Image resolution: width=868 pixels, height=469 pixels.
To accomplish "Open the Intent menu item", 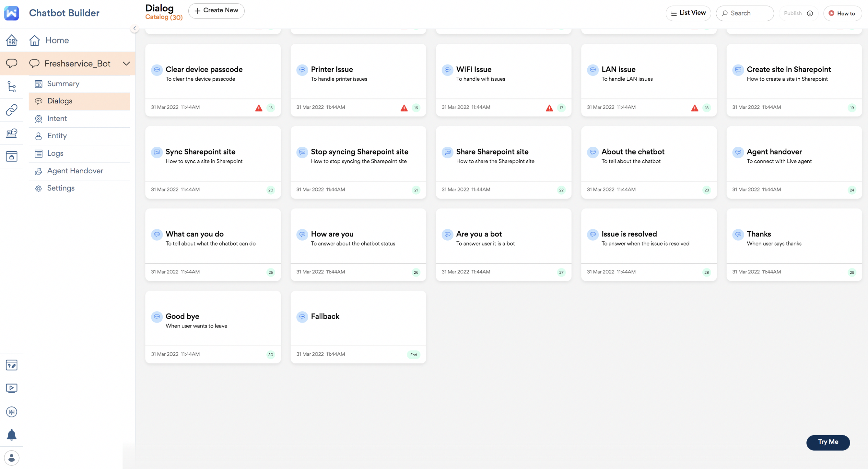I will [x=57, y=119].
